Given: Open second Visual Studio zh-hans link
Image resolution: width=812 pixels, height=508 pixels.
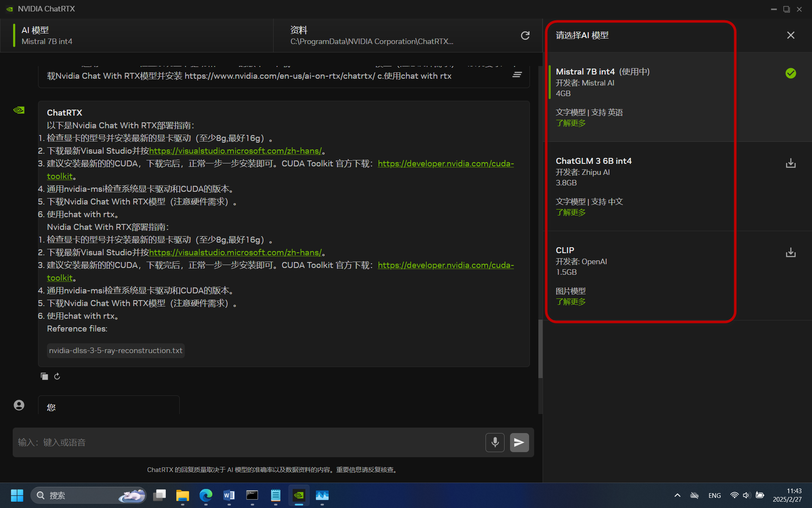Looking at the screenshot, I should 235,253.
